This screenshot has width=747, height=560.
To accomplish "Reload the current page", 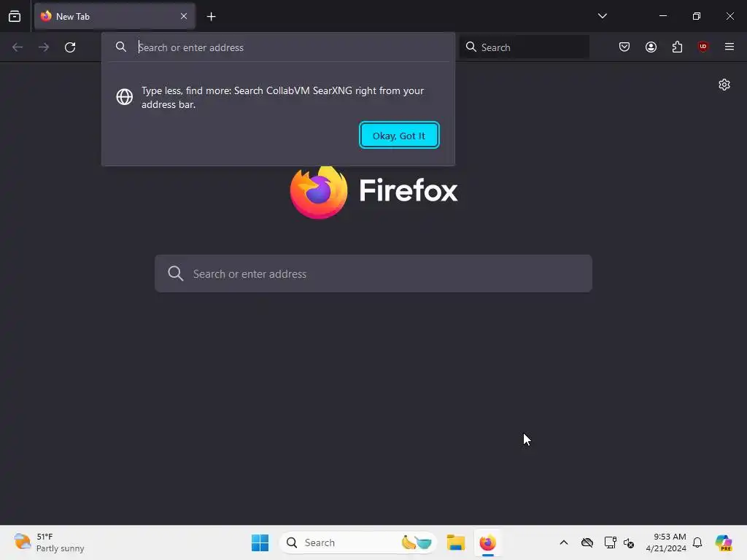I will coord(70,47).
